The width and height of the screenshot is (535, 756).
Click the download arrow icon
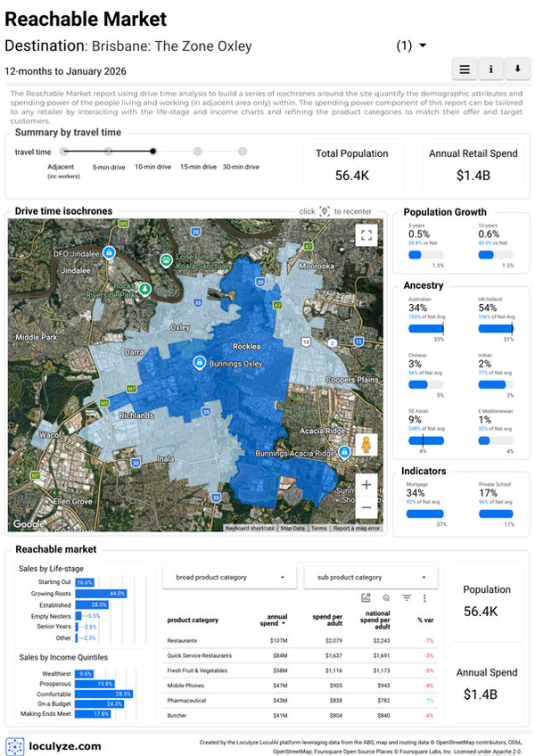coord(517,70)
